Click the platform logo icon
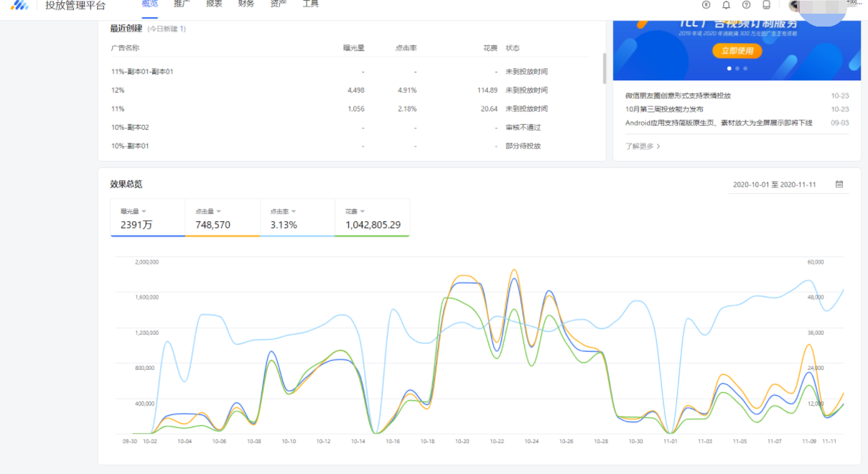The height and width of the screenshot is (474, 868). pos(19,5)
